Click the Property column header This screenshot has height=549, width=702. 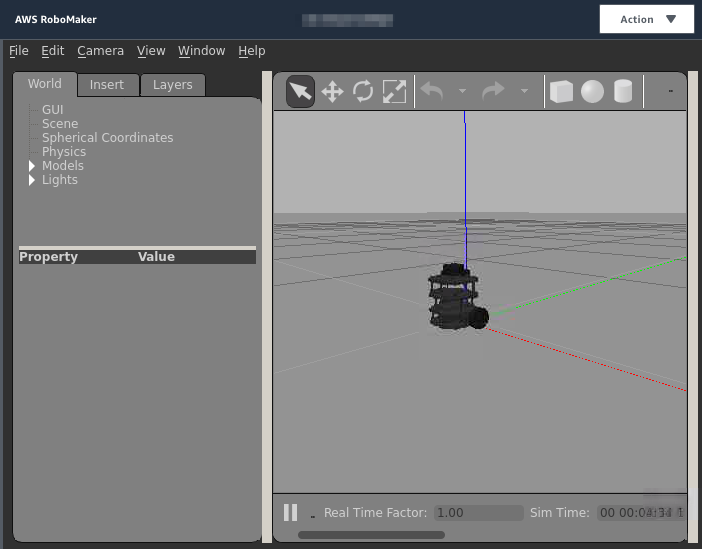click(x=48, y=257)
